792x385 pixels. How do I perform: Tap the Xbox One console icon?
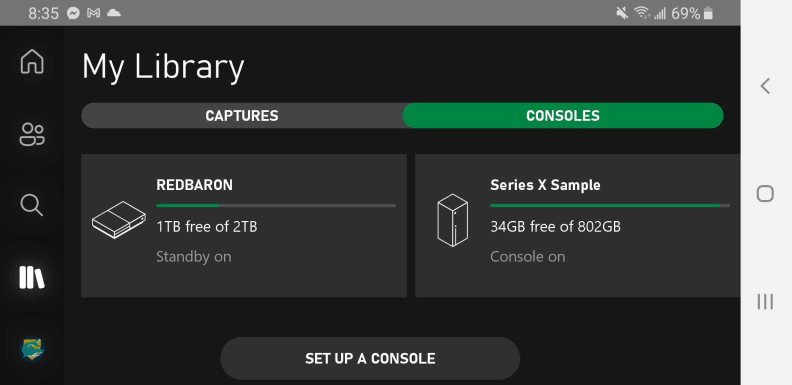coord(119,220)
